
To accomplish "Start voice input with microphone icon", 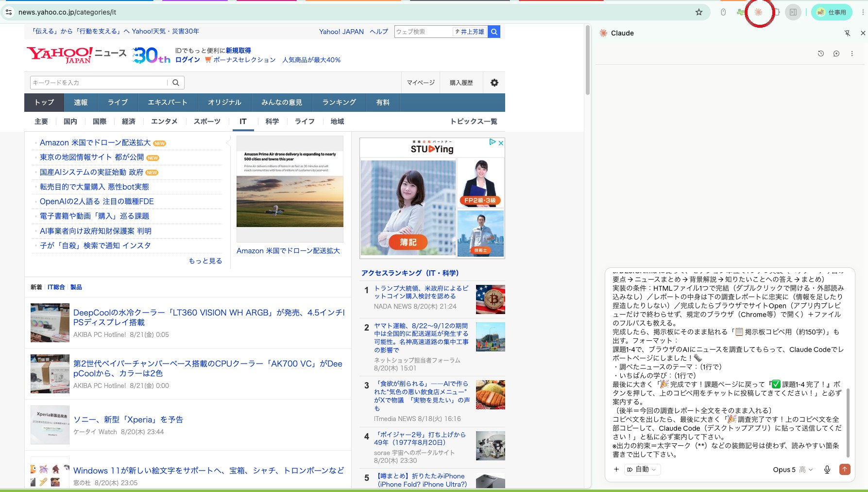I will point(827,469).
